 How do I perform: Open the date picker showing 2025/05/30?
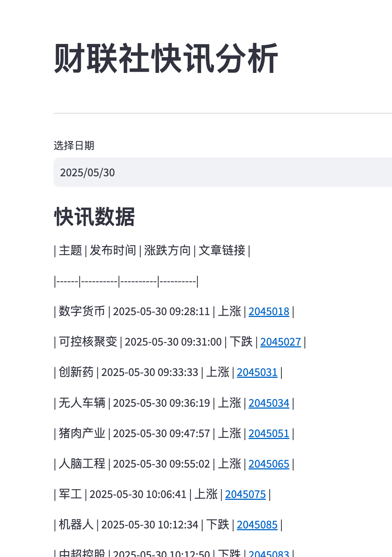(x=223, y=172)
